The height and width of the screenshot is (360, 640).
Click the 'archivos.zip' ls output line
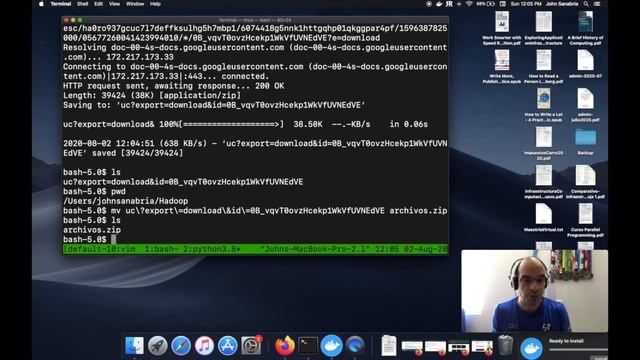pos(92,230)
